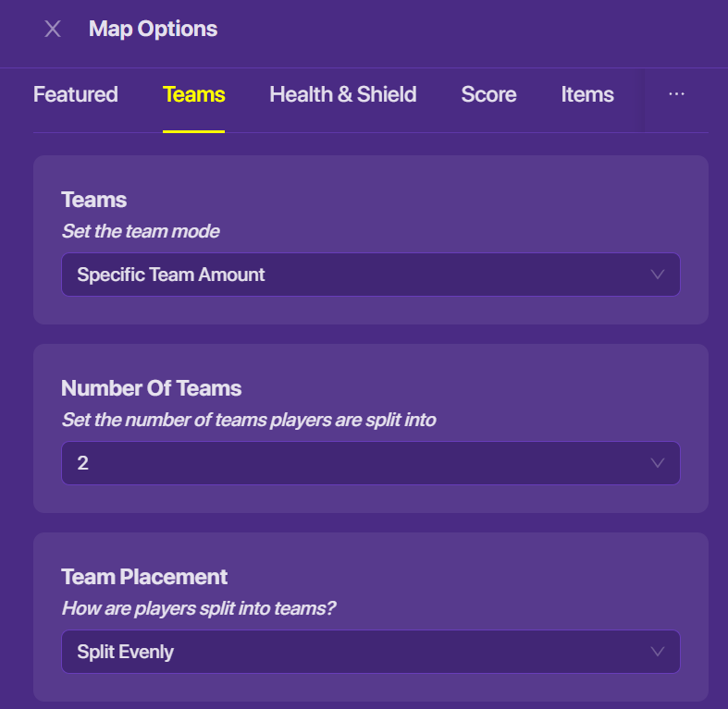Click the Map Options title
Screen dimensions: 728x709
153,29
